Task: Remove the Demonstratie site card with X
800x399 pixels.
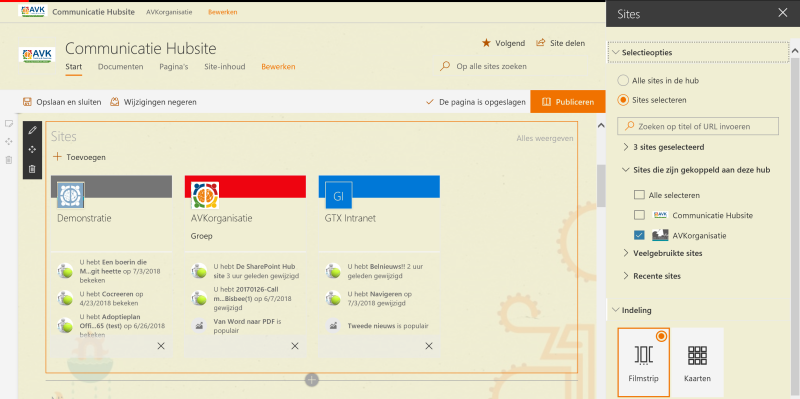Action: pyautogui.click(x=161, y=346)
